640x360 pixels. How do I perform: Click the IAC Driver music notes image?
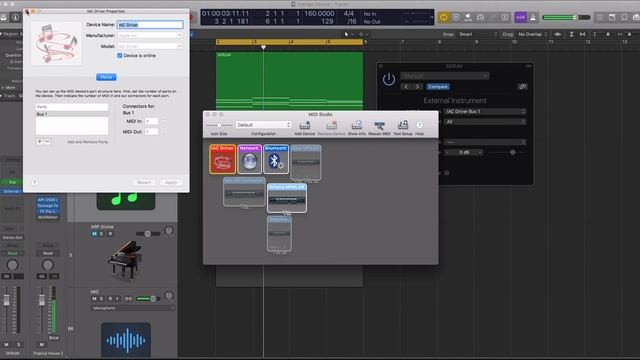[x=56, y=43]
